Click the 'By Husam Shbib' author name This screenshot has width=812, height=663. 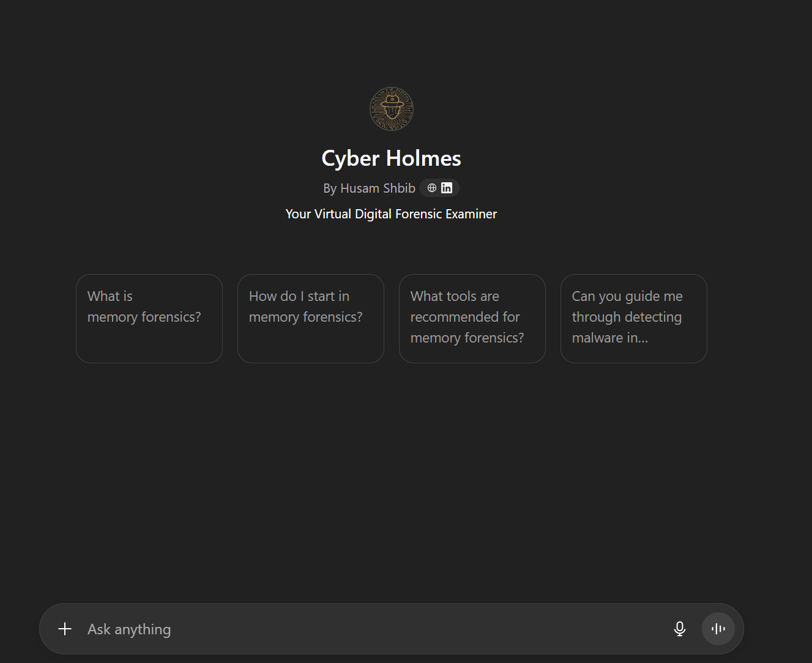[x=369, y=188]
